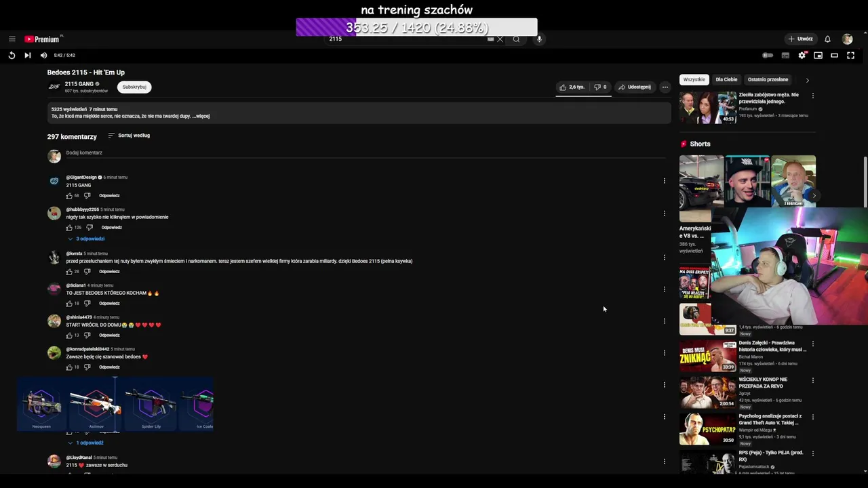
Task: Open the notifications bell
Action: 827,39
